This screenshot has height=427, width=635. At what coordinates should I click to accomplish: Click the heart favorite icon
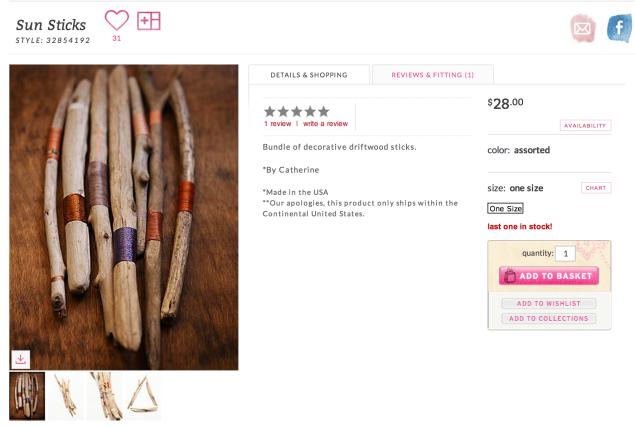click(117, 20)
